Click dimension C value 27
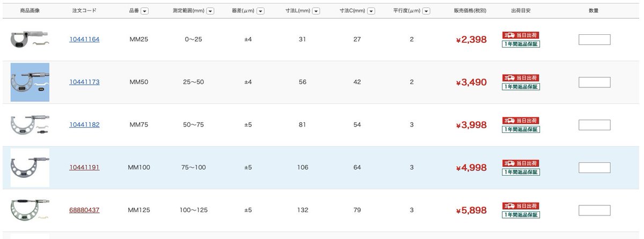This screenshot has width=644, height=239. pyautogui.click(x=357, y=40)
